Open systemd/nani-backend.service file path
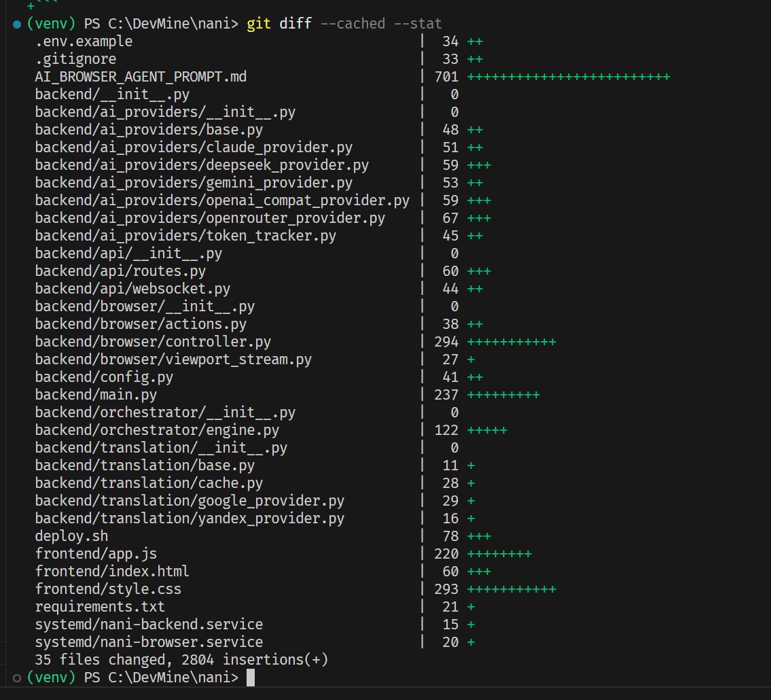Screen dimensions: 771x700 [x=149, y=625]
